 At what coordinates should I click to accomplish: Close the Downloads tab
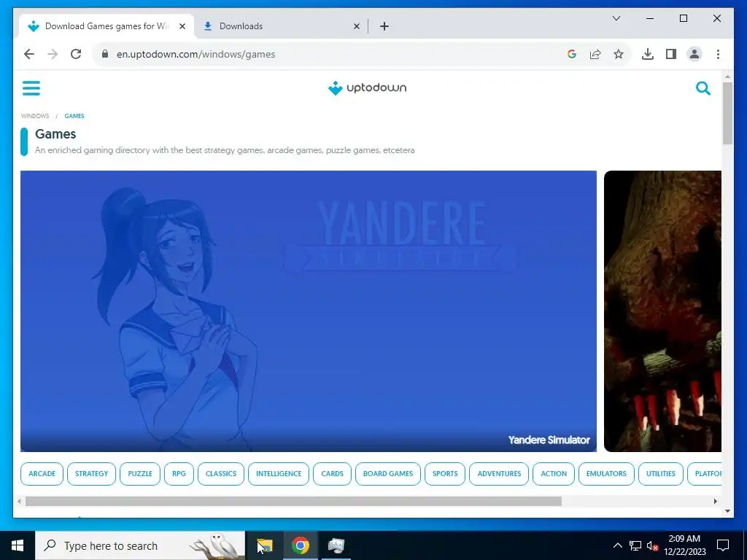(356, 26)
